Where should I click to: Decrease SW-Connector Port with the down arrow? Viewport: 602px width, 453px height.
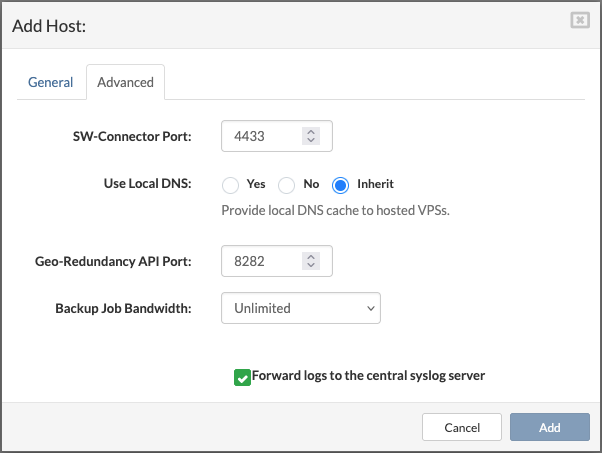(x=311, y=141)
